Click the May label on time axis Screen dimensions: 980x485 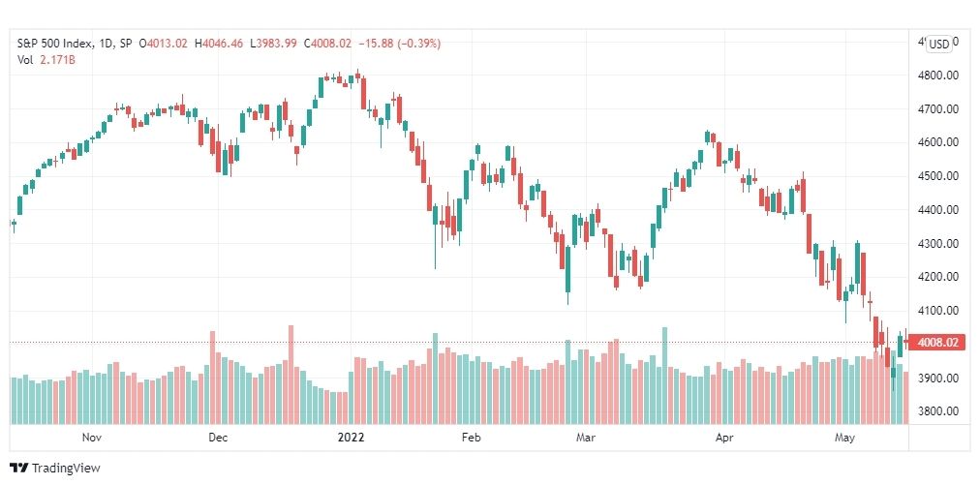tap(845, 438)
